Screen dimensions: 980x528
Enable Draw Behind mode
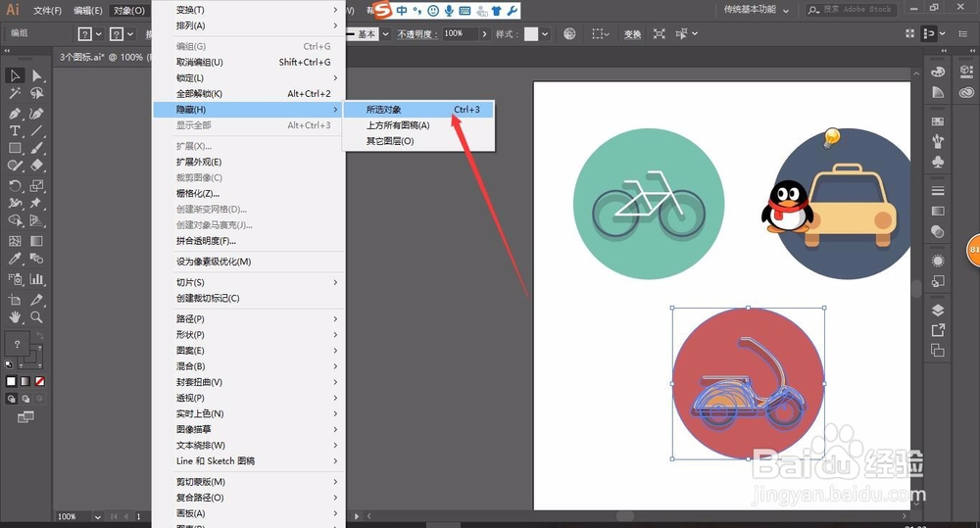pos(25,399)
